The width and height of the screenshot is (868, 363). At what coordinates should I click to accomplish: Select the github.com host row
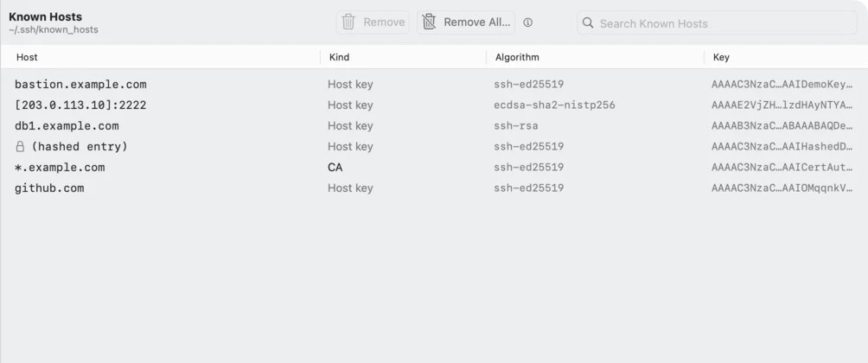pyautogui.click(x=434, y=188)
